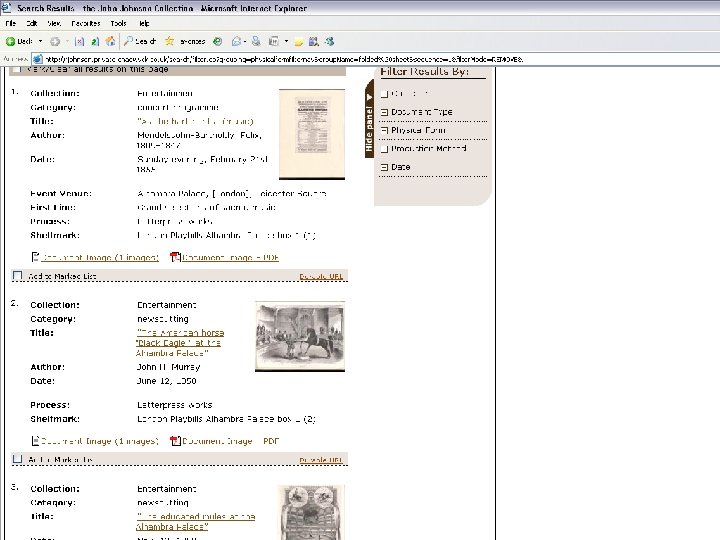Tick Add to Marked List for result 1
The width and height of the screenshot is (720, 540).
(x=17, y=276)
